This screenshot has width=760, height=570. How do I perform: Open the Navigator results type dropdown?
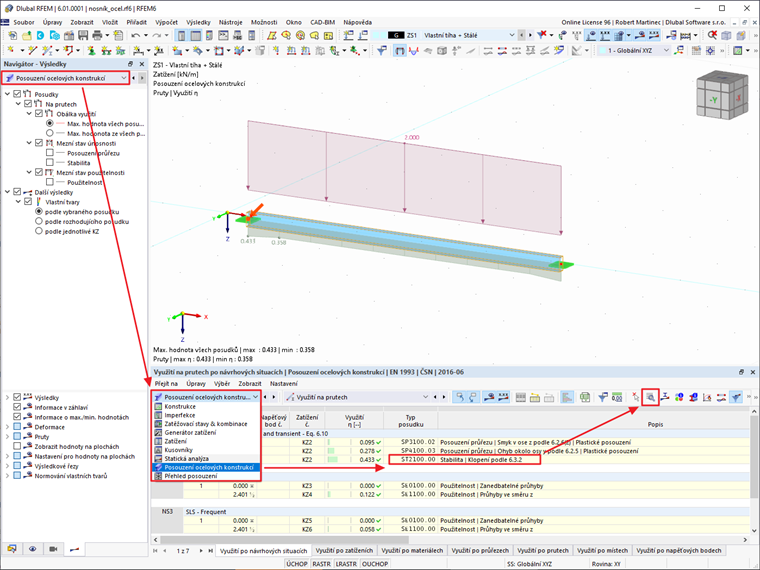click(x=124, y=78)
